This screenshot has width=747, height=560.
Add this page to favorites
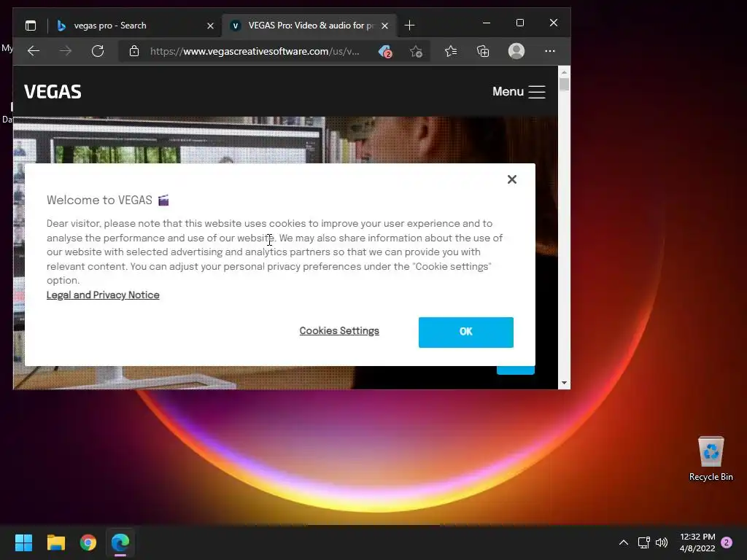pyautogui.click(x=416, y=52)
